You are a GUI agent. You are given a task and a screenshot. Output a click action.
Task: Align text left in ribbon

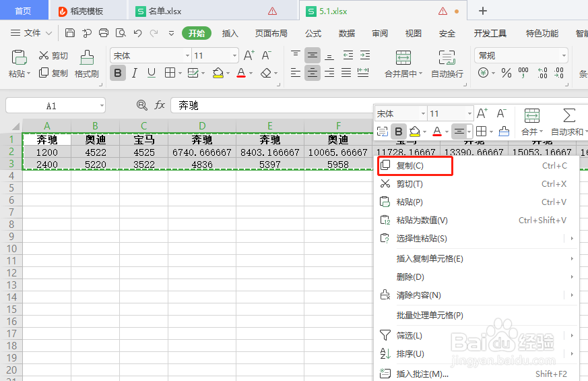tap(296, 72)
